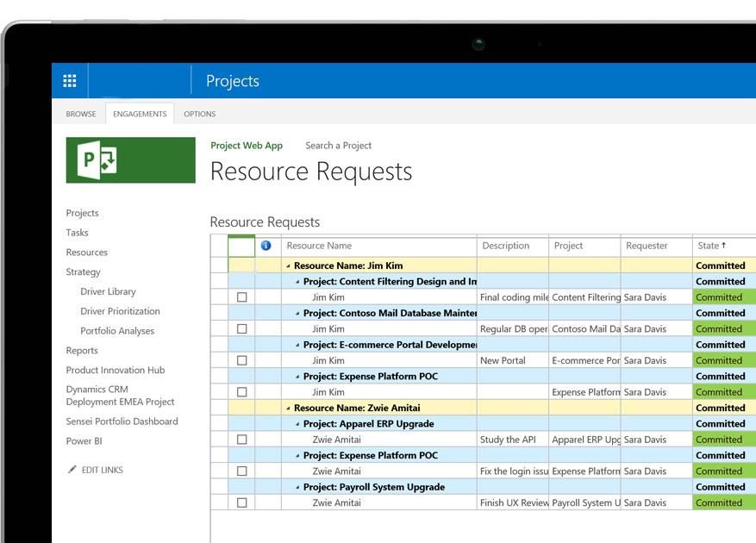Click the blue info icon in the grid header
Viewport: 756px width, 543px height.
pyautogui.click(x=267, y=246)
